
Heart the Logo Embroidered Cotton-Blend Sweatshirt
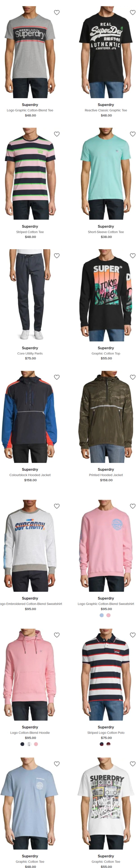pyautogui.click(x=57, y=506)
